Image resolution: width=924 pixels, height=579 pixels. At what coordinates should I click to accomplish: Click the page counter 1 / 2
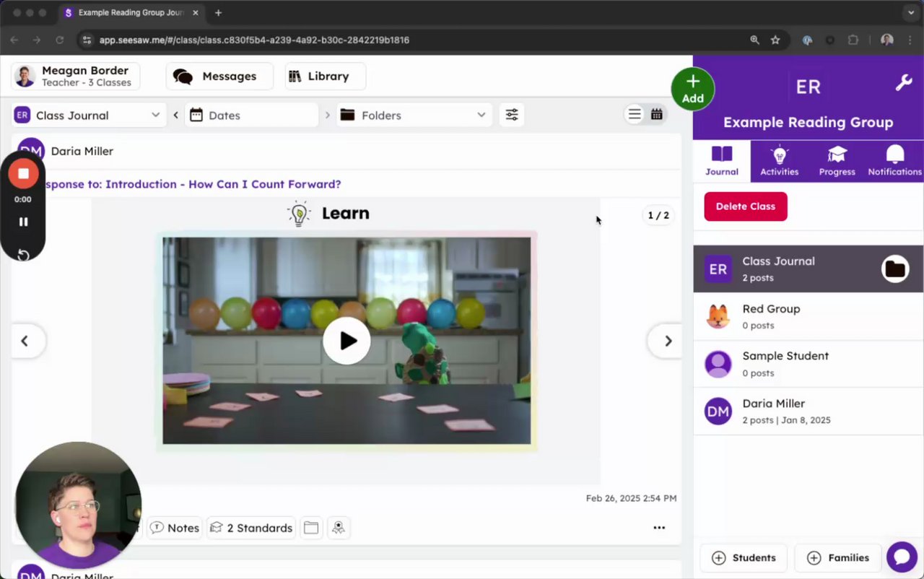pos(658,215)
